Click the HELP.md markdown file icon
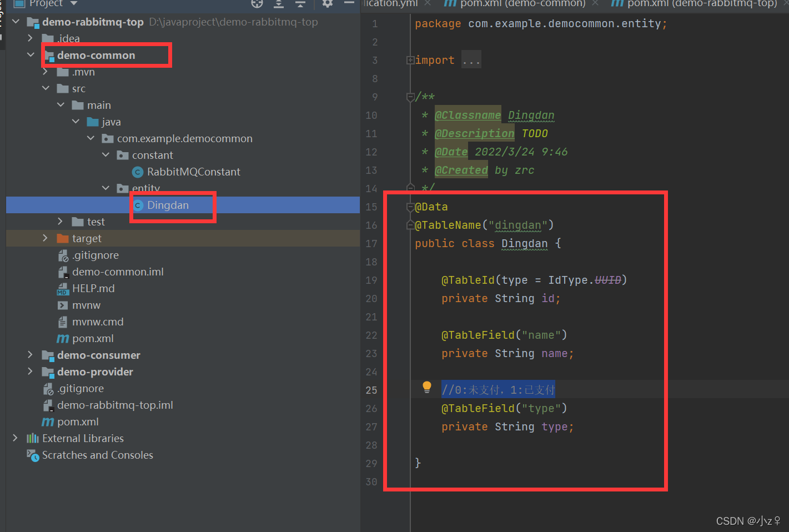The height and width of the screenshot is (532, 789). [x=63, y=289]
